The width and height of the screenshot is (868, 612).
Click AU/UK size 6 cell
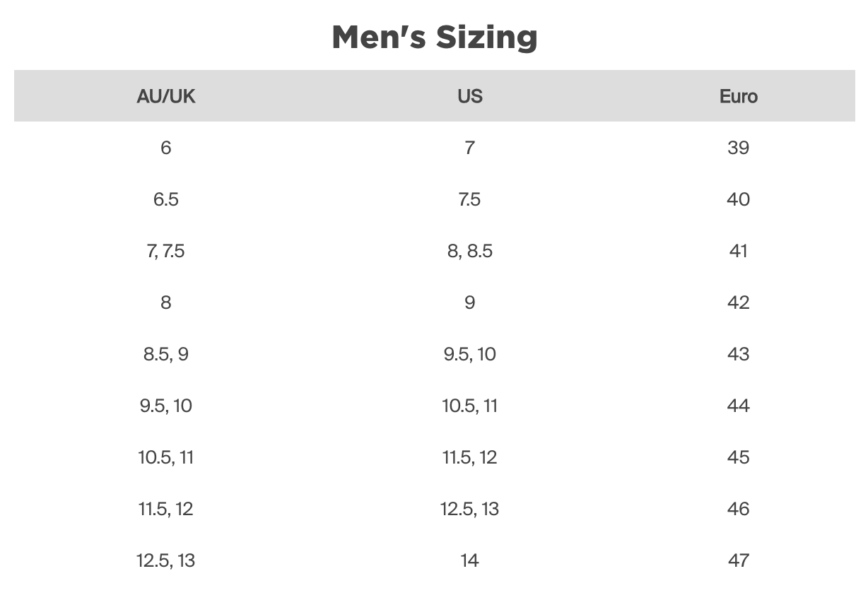tap(166, 148)
